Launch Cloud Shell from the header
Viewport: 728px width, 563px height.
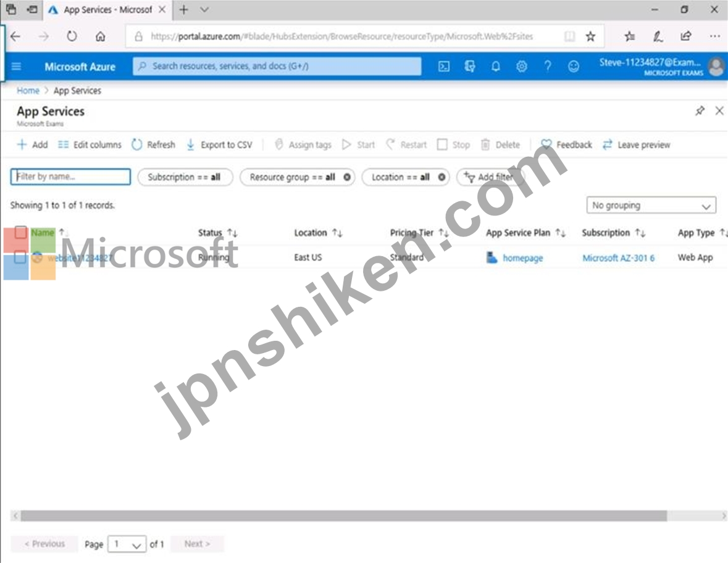point(444,67)
